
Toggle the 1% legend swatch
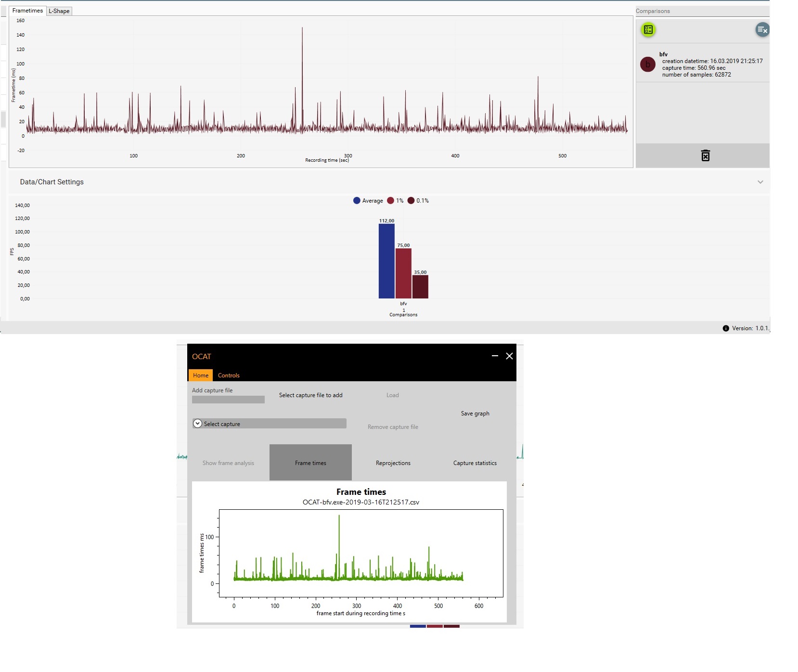[390, 201]
